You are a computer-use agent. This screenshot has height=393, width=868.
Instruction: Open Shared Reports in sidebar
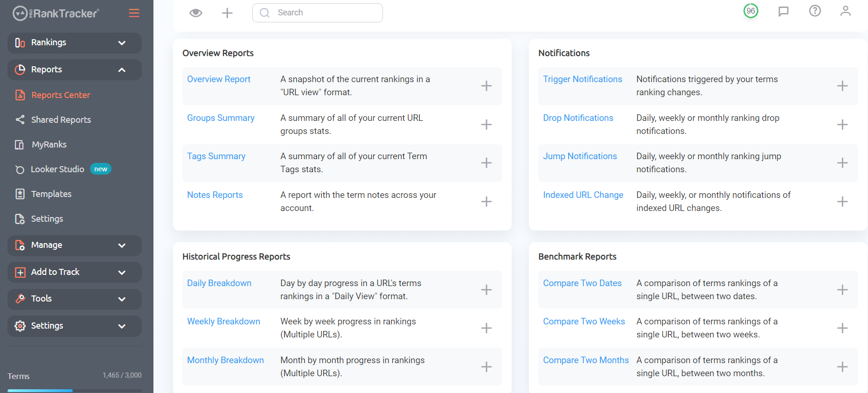(x=61, y=120)
